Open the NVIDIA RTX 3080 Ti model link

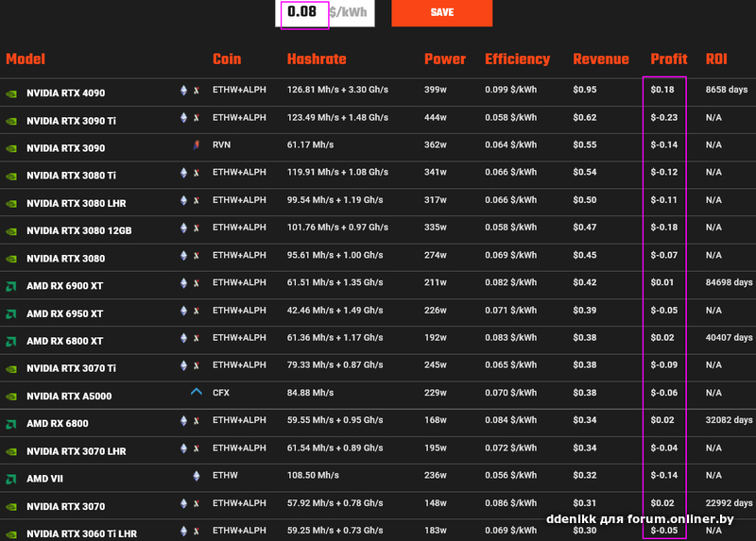coord(72,176)
